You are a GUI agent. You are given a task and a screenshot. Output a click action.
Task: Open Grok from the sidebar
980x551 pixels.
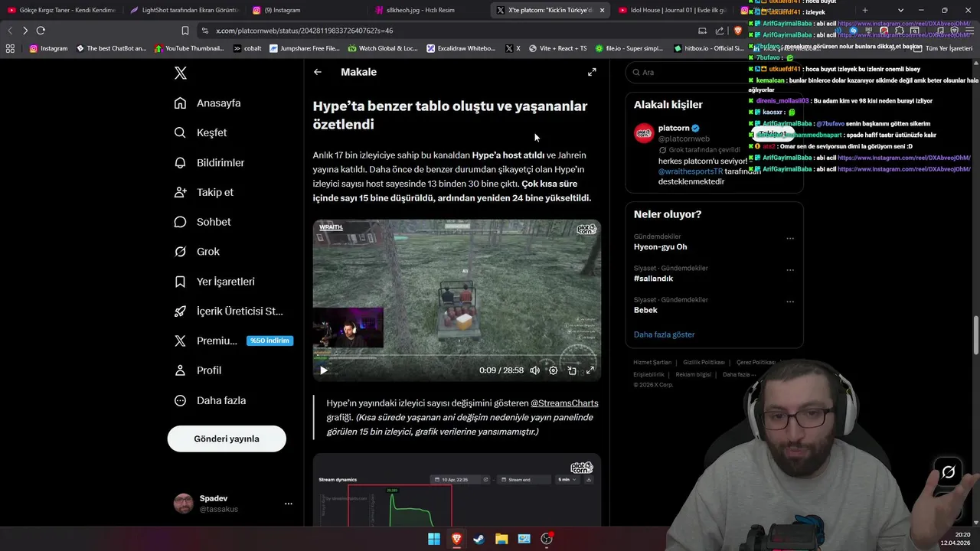tap(197, 252)
